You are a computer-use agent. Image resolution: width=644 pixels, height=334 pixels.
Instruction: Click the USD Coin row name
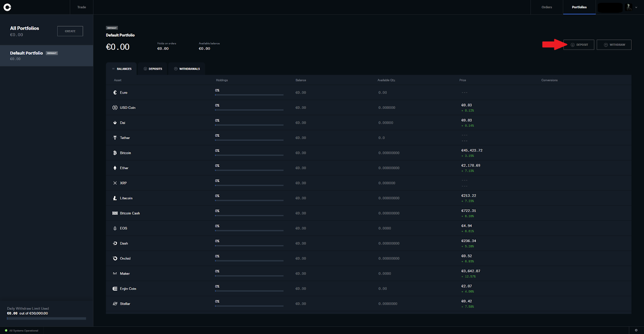128,107
